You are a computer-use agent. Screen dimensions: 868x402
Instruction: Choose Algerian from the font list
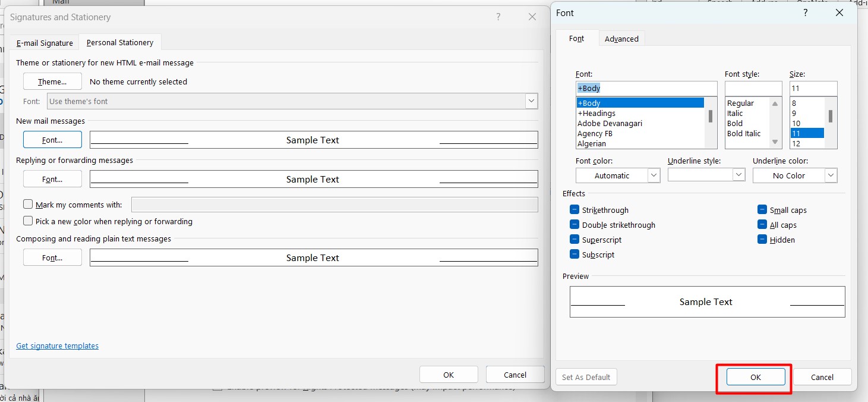[x=592, y=144]
